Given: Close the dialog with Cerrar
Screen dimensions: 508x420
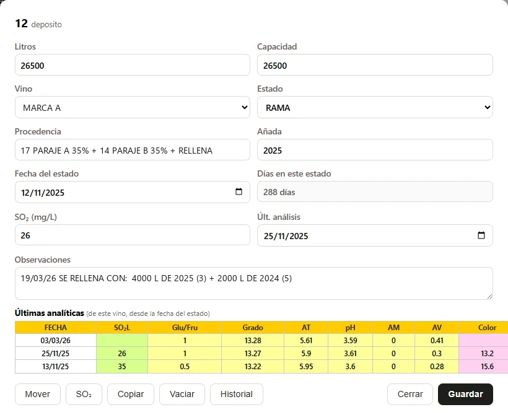Looking at the screenshot, I should (410, 394).
